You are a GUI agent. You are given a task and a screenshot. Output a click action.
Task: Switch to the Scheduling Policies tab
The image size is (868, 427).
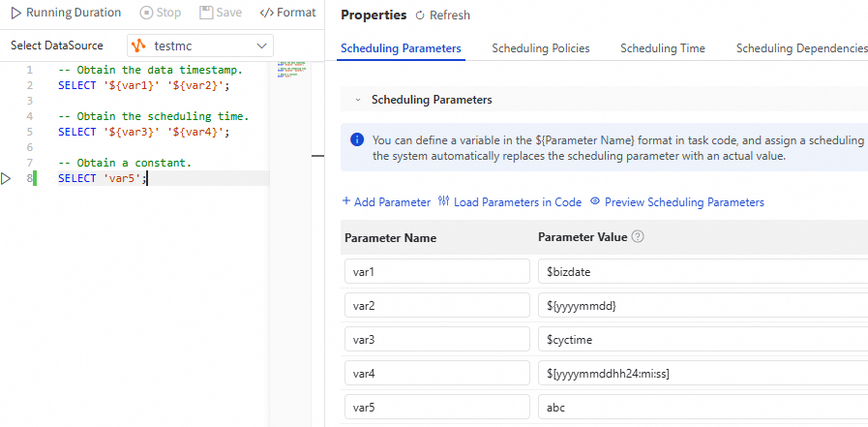point(540,48)
